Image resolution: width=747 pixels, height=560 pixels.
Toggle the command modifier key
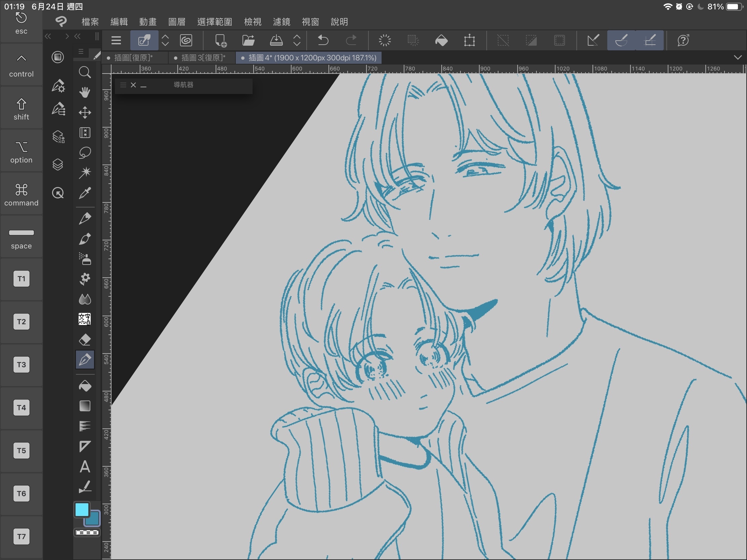click(21, 194)
